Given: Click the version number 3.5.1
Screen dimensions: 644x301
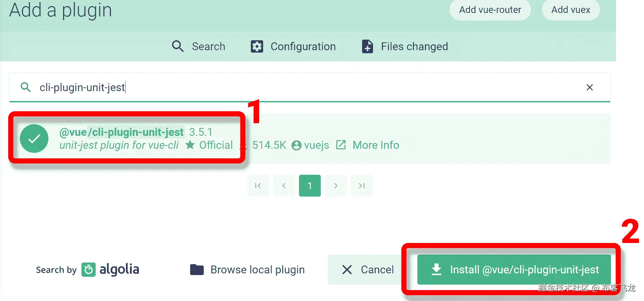Looking at the screenshot, I should (x=201, y=132).
